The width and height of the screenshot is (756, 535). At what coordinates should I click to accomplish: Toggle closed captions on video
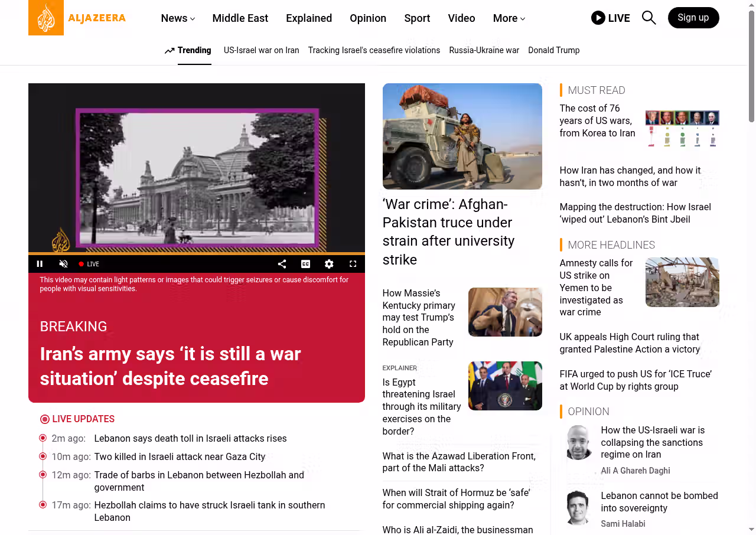(x=305, y=264)
